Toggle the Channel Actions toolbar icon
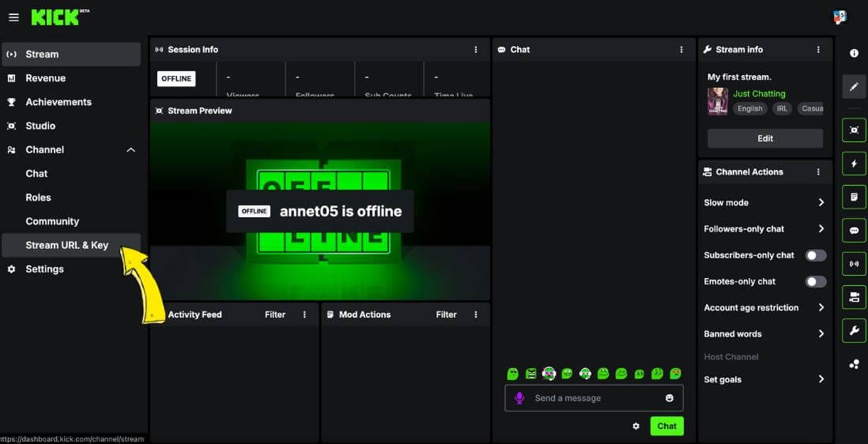868x444 pixels. pos(854,297)
